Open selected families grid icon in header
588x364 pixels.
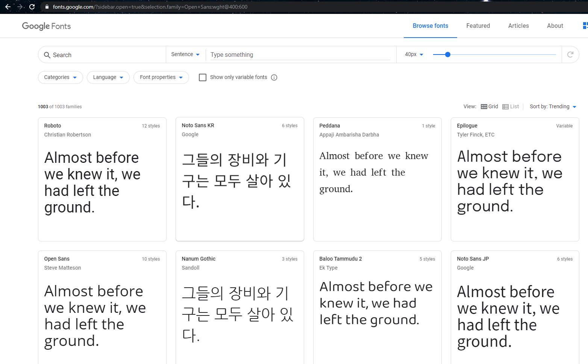click(x=585, y=26)
